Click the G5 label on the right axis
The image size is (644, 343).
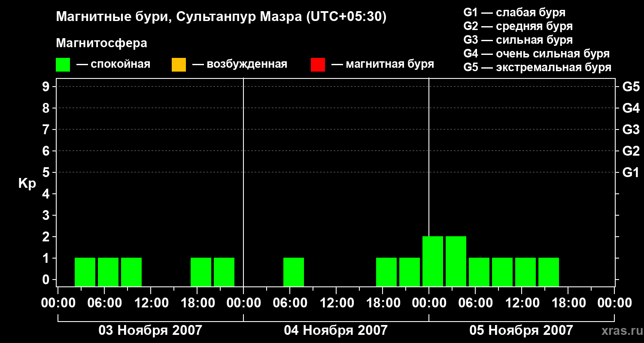coord(631,87)
